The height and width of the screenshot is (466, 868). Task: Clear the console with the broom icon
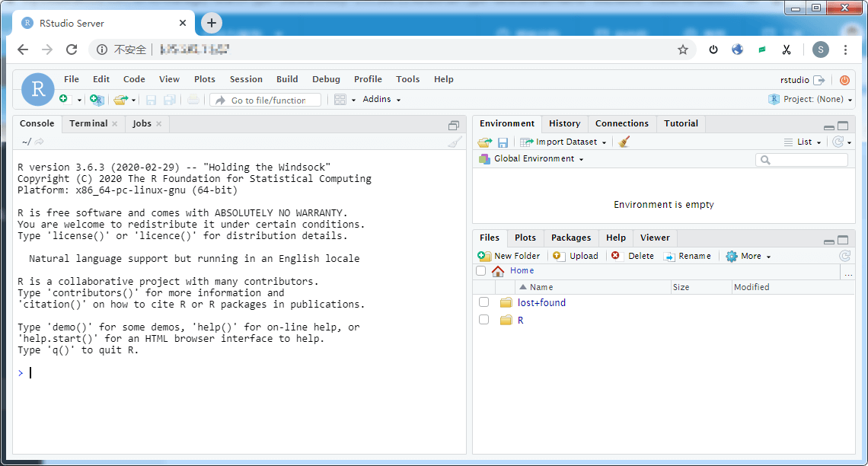(x=455, y=142)
